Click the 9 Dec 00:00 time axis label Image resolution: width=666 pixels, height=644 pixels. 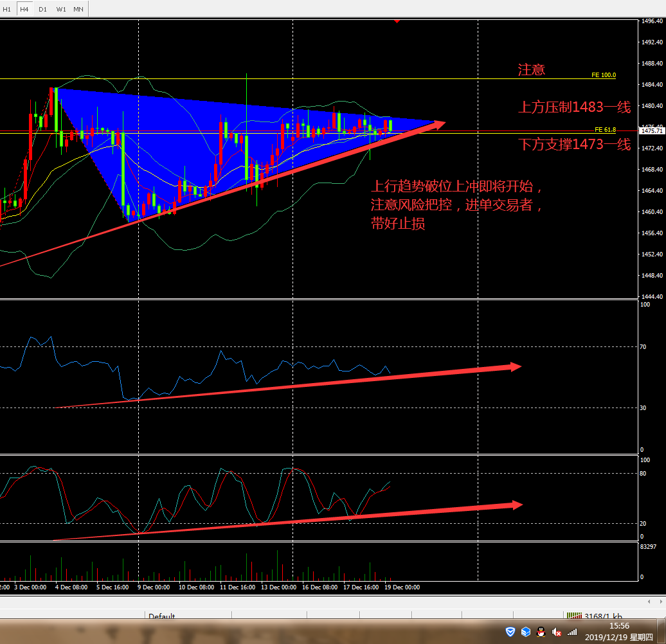pyautogui.click(x=154, y=587)
